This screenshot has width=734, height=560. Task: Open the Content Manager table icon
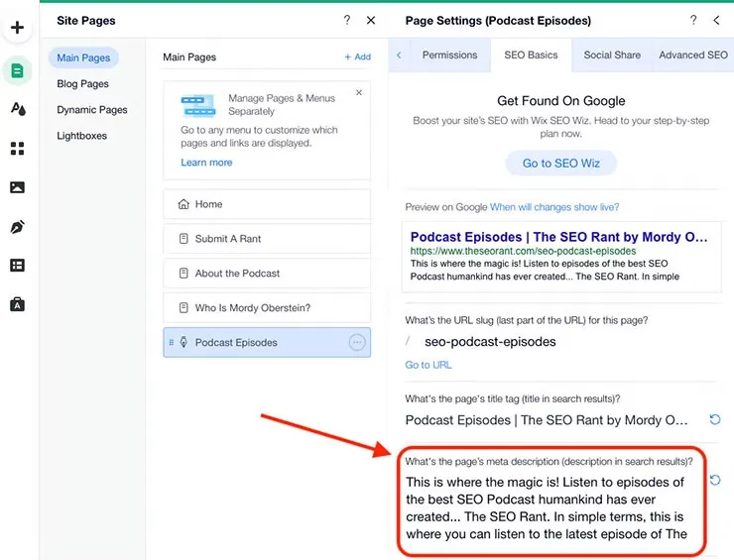[17, 266]
